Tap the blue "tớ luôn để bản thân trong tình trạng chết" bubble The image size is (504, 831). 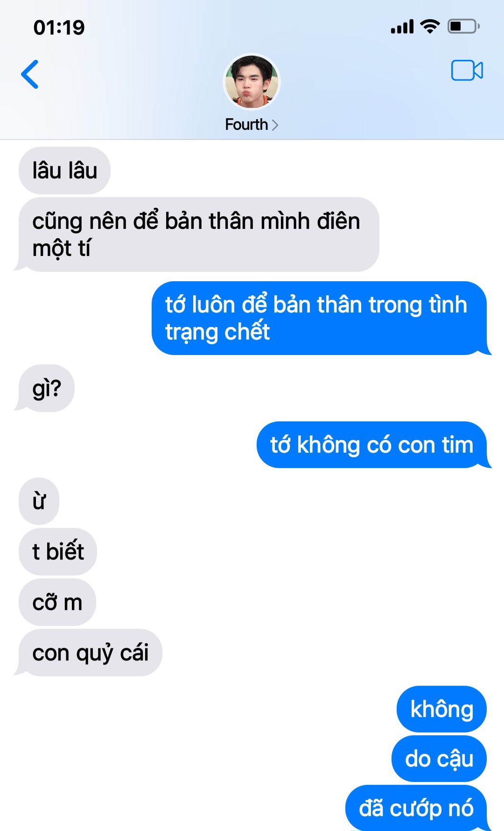coord(321,318)
